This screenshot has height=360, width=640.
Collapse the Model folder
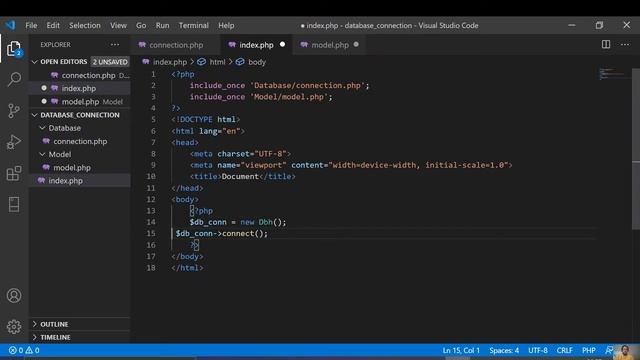pyautogui.click(x=60, y=154)
